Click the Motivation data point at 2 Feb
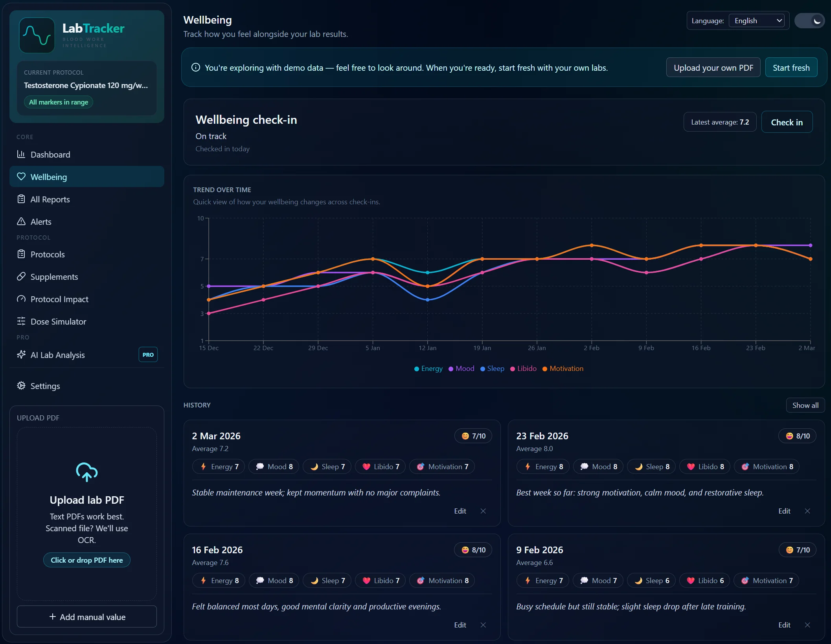This screenshot has width=831, height=644. click(592, 246)
